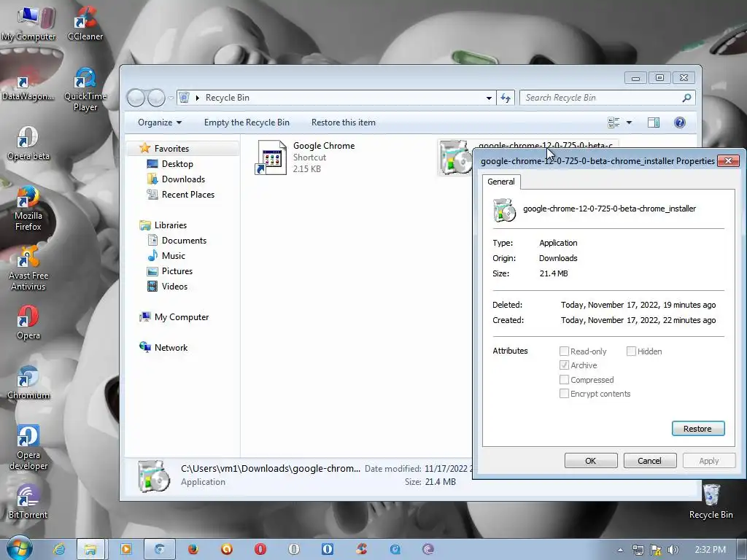The image size is (747, 560).
Task: Click OK in the Properties dialog
Action: coord(591,461)
